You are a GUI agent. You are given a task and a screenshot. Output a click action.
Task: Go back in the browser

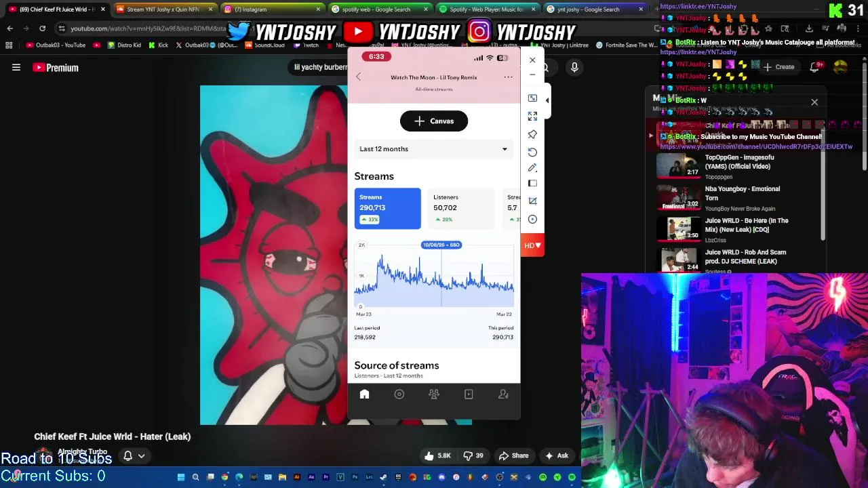[9, 28]
